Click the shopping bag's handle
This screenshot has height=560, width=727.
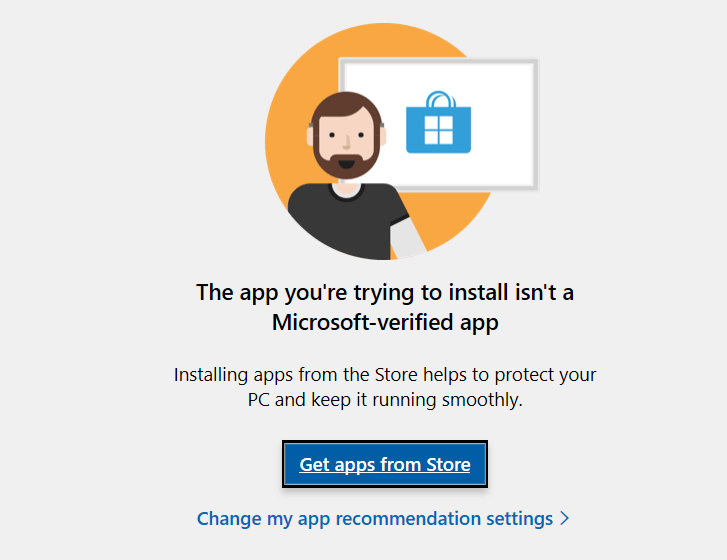point(438,99)
